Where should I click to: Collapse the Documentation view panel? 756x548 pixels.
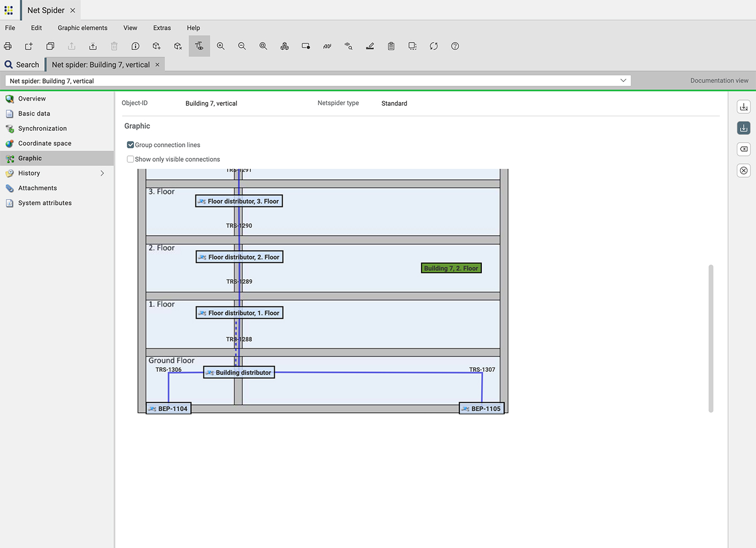[x=719, y=80]
